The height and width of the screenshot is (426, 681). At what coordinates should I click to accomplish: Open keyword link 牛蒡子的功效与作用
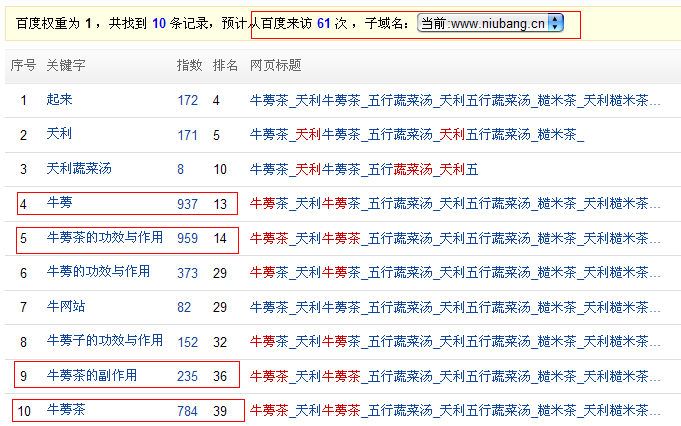click(104, 341)
